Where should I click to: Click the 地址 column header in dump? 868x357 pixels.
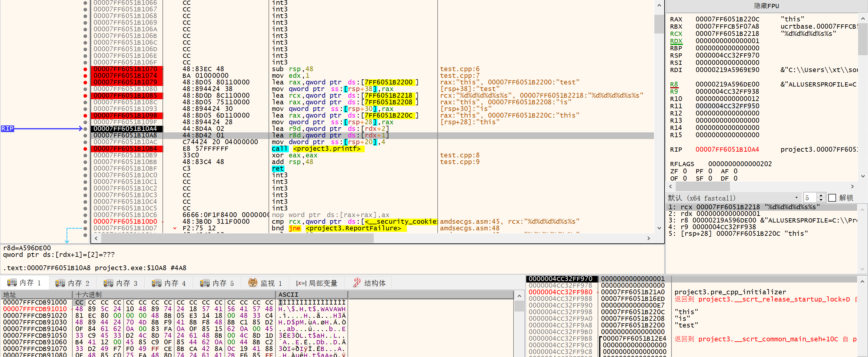point(37,295)
